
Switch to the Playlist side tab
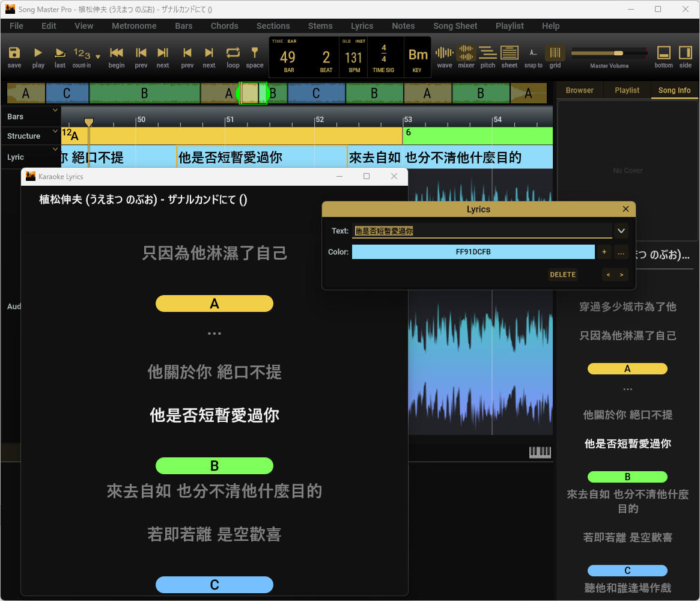click(x=627, y=90)
